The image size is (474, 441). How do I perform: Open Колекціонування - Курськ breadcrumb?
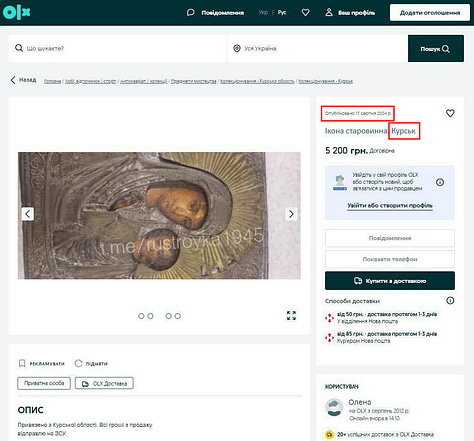(x=325, y=81)
